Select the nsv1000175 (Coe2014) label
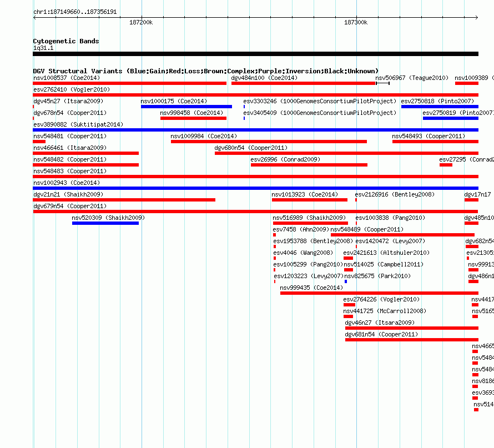 point(174,101)
